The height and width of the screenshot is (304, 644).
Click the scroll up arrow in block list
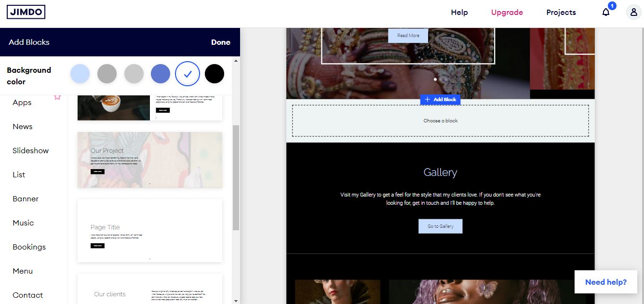(236, 61)
